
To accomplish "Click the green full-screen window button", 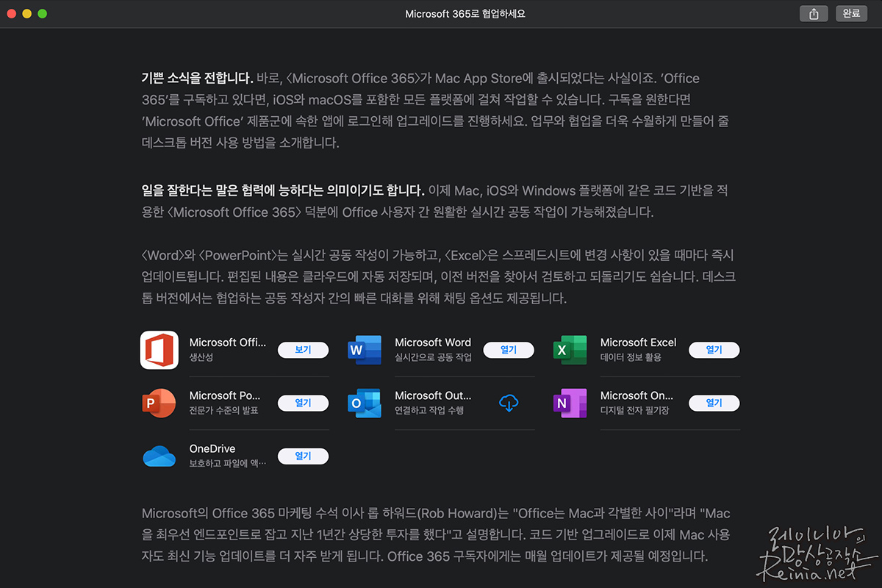I will (43, 14).
